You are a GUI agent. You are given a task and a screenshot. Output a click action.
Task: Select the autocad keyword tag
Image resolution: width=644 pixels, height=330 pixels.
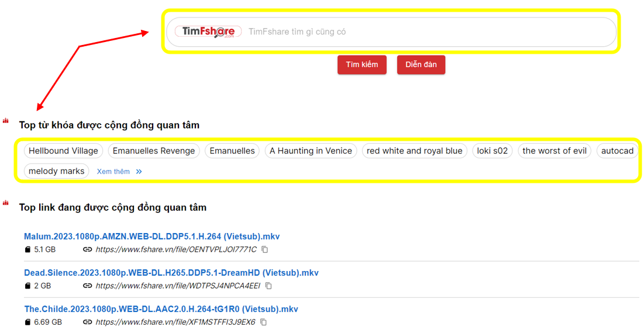pos(617,151)
